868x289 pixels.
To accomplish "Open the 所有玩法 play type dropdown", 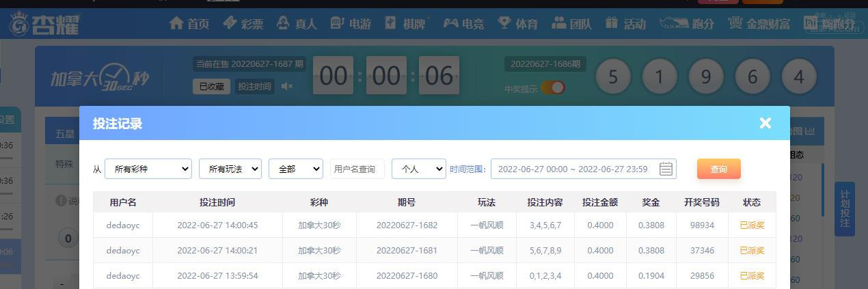I will 230,169.
